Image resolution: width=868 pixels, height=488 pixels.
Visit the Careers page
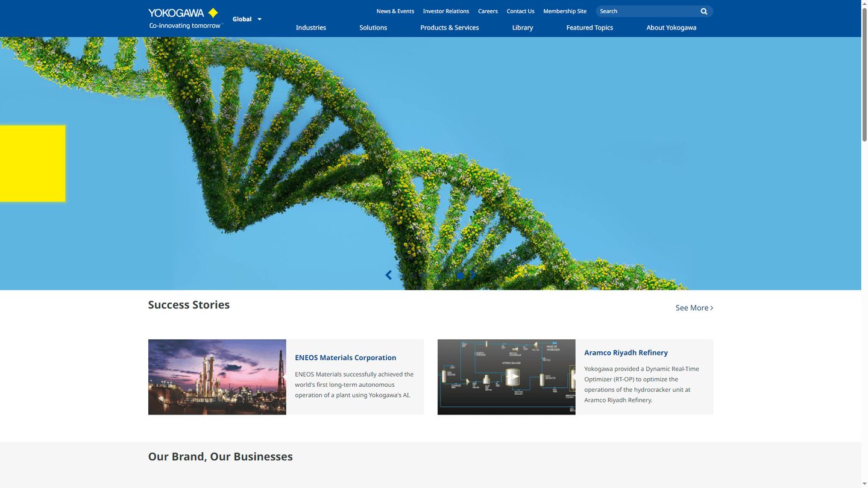tap(488, 11)
